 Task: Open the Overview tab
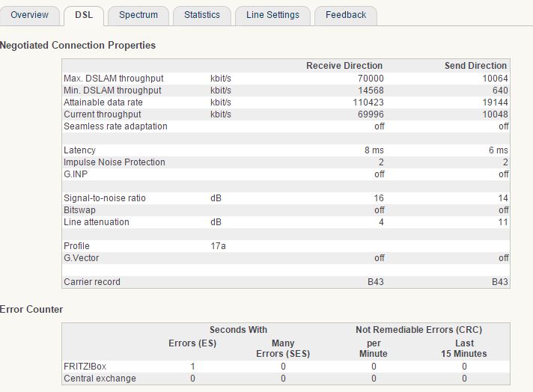[29, 15]
